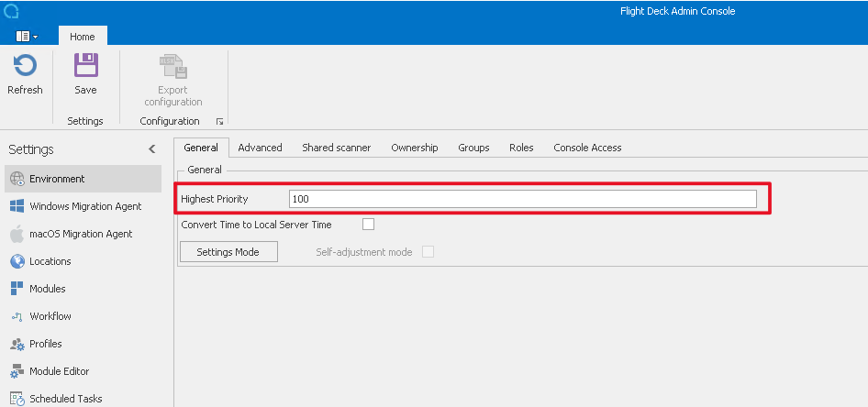Toggle Convert Time to Local Server Time checkbox
The width and height of the screenshot is (868, 407).
[x=368, y=225]
